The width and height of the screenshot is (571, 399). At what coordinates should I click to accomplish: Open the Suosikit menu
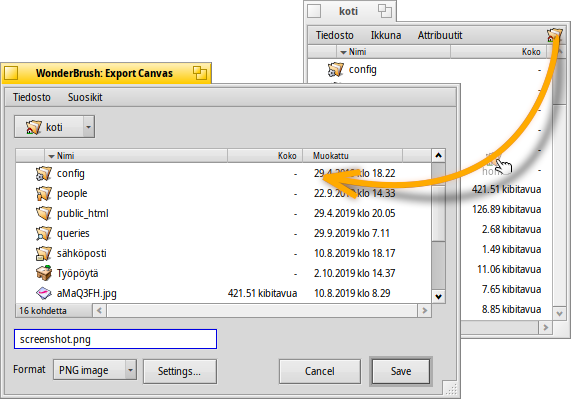pyautogui.click(x=85, y=98)
